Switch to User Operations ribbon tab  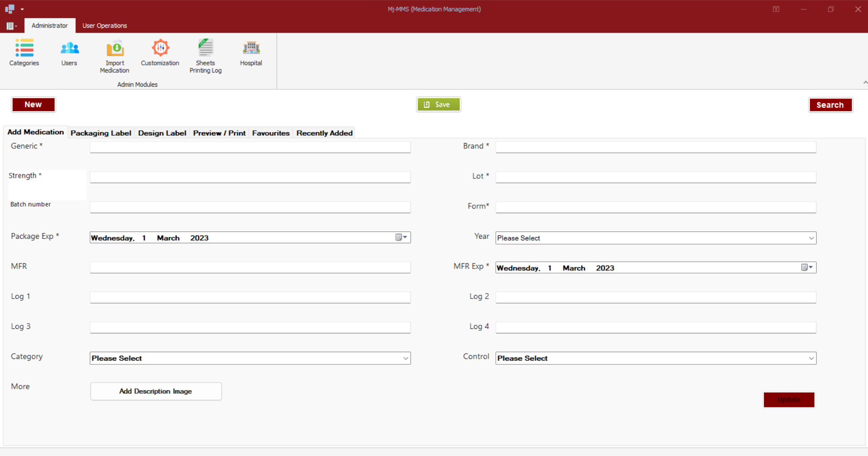(104, 25)
